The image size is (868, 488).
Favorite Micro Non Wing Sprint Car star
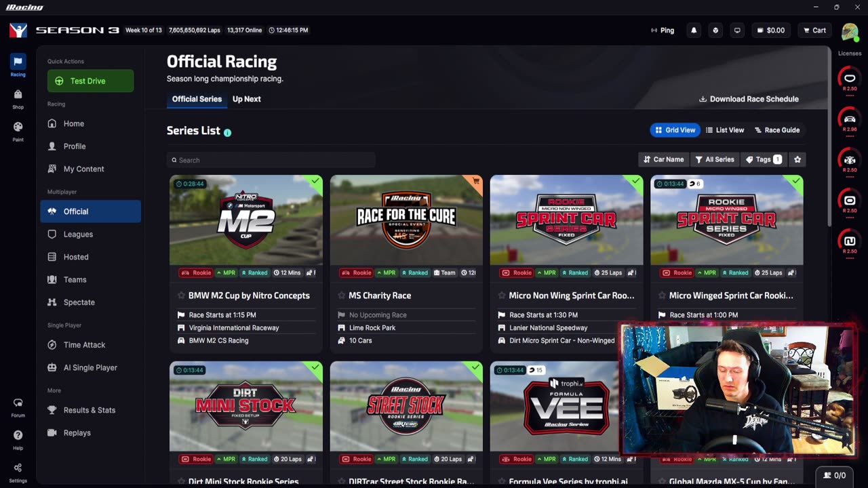502,296
